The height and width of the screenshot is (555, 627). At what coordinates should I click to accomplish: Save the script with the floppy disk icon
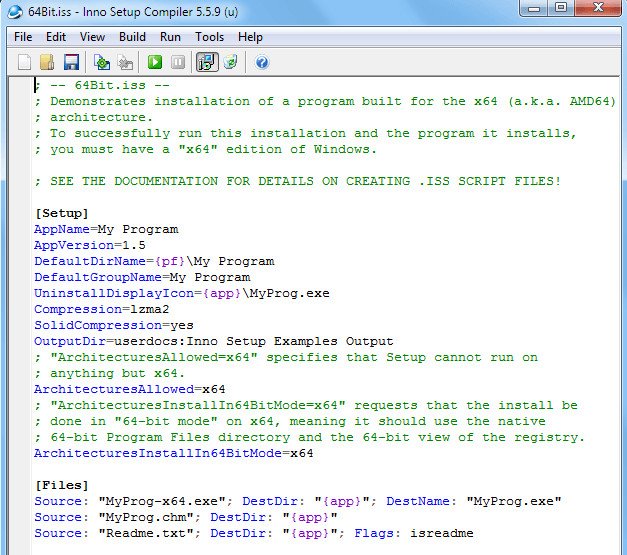[x=71, y=62]
